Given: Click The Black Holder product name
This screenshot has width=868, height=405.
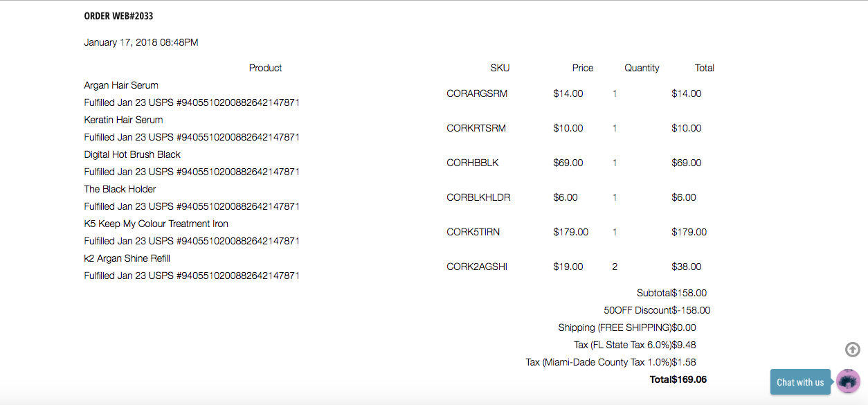Looking at the screenshot, I should tap(120, 189).
